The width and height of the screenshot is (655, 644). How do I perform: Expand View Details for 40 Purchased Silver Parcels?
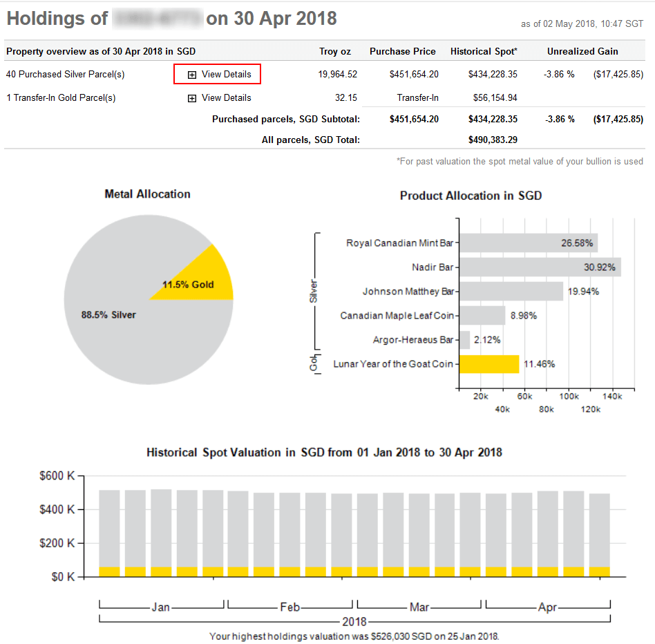coord(226,75)
